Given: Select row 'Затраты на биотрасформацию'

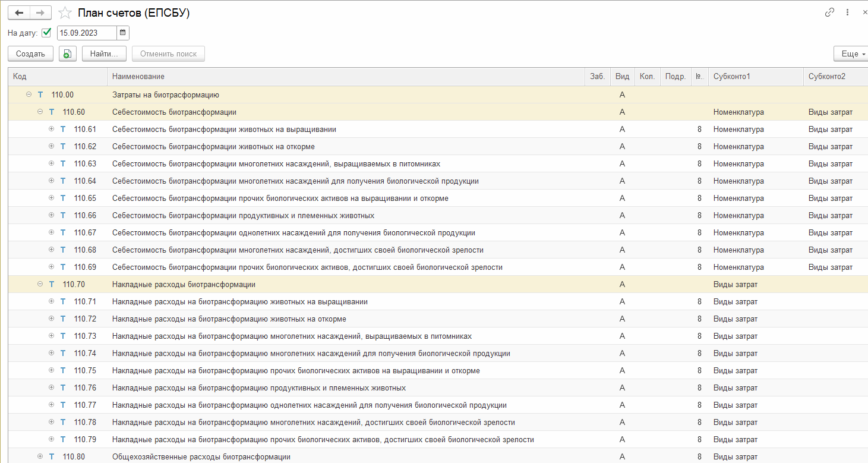Looking at the screenshot, I should pyautogui.click(x=438, y=95).
